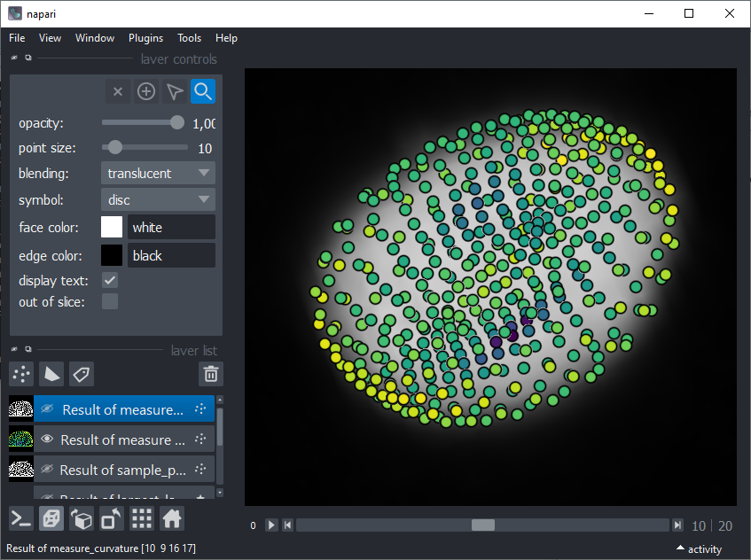Open the IPython console
751x560 pixels.
(20, 518)
